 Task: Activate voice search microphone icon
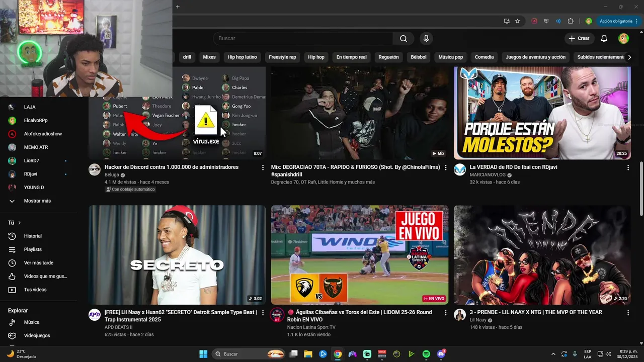click(x=426, y=39)
